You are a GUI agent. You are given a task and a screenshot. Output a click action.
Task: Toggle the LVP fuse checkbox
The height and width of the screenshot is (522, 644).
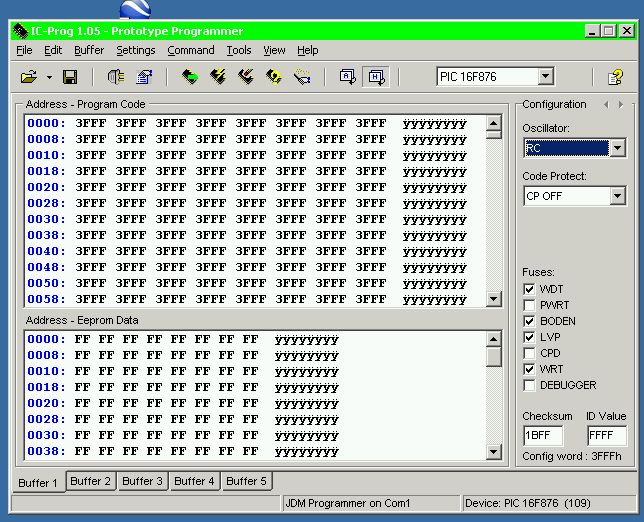pyautogui.click(x=529, y=337)
